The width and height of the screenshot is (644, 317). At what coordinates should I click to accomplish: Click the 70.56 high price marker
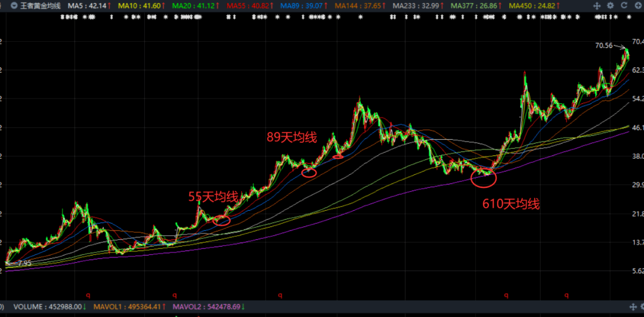click(603, 45)
